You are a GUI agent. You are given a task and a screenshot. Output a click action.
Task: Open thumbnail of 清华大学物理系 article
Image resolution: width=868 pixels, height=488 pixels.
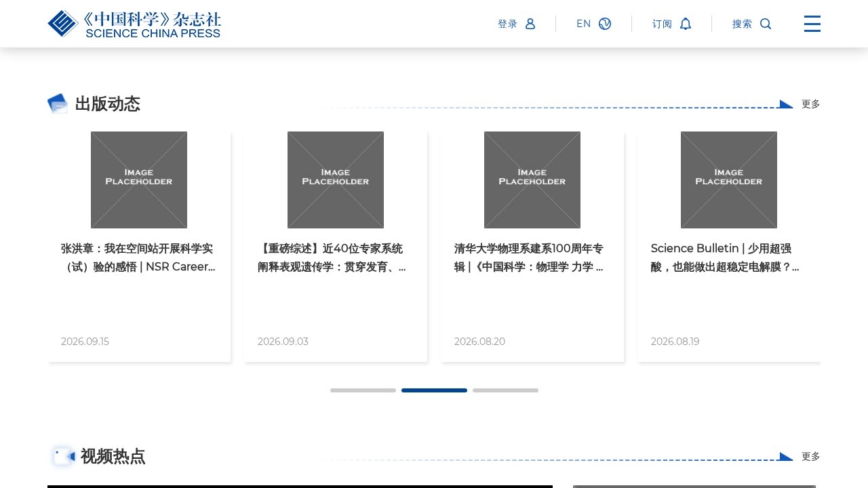pos(532,180)
